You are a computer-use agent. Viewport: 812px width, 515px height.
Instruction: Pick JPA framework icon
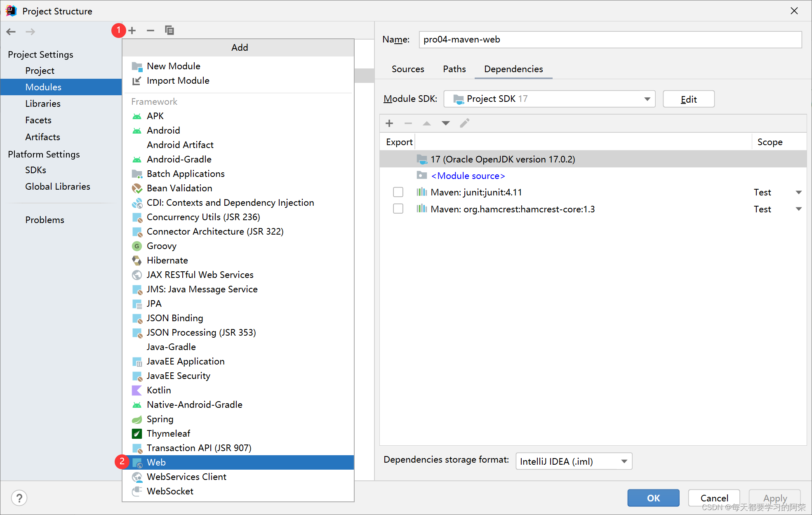(137, 304)
